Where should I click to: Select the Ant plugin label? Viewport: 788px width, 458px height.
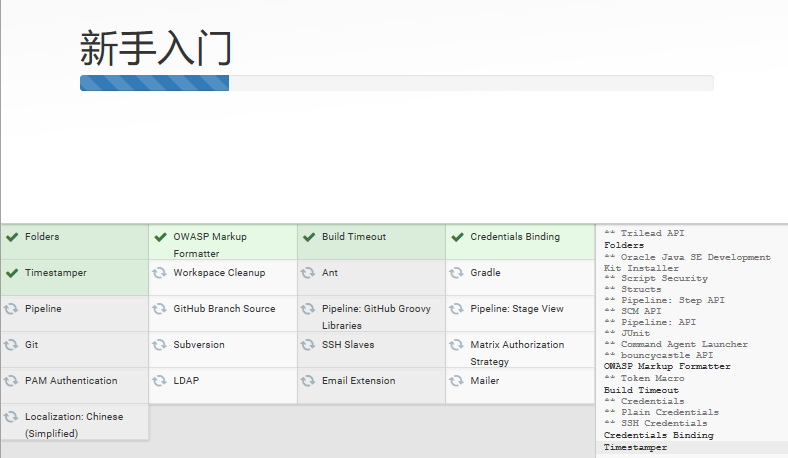[x=330, y=273]
